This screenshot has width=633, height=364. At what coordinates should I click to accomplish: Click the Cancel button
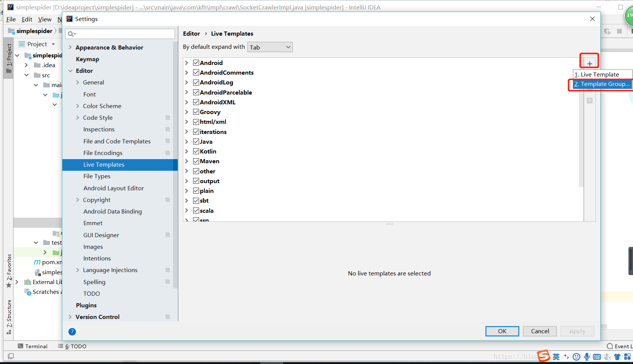540,331
